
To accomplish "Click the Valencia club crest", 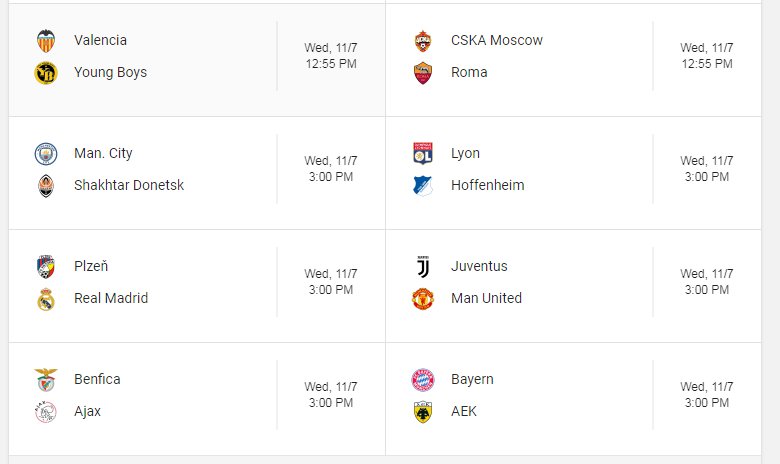I will (46, 41).
